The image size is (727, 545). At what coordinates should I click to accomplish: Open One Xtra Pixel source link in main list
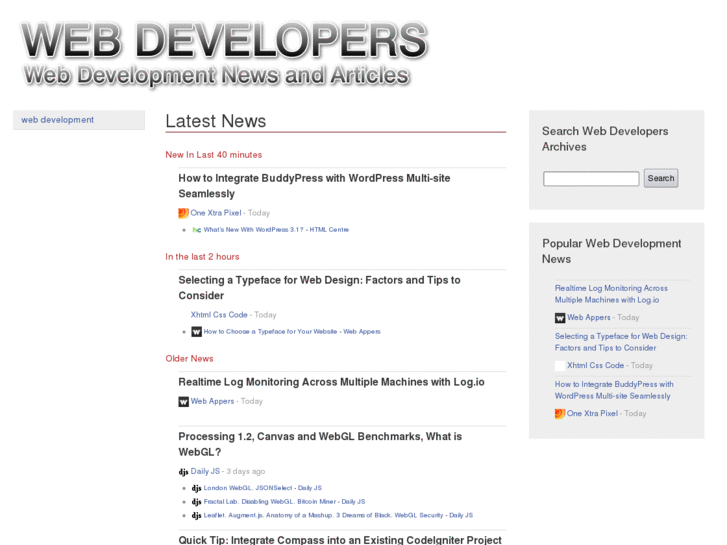[216, 213]
